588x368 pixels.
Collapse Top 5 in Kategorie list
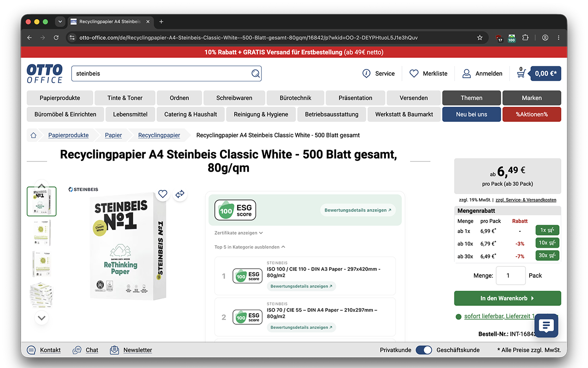pos(250,247)
